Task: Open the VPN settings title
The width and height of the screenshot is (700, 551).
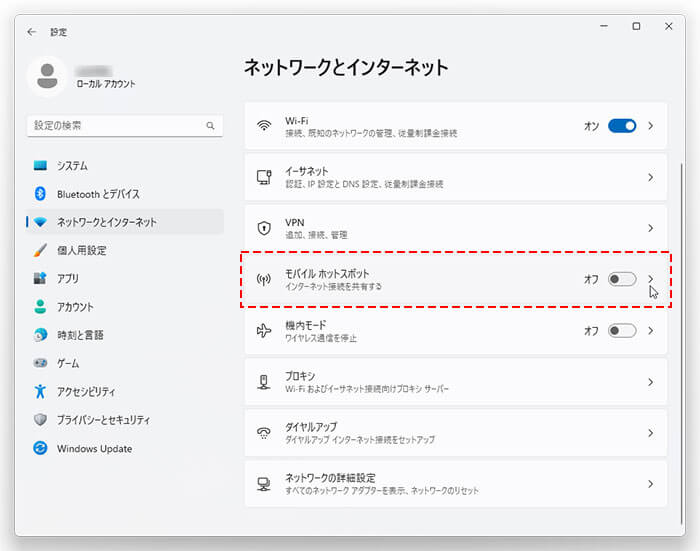Action: [295, 222]
